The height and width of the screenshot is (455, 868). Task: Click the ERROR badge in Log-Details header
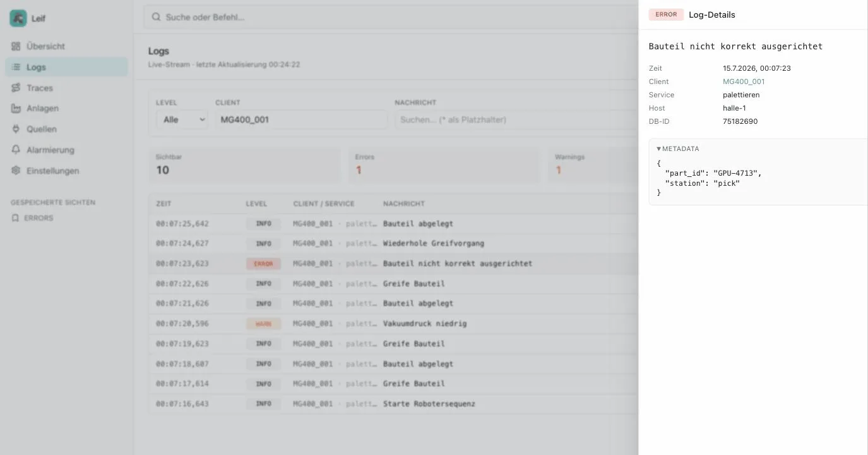pyautogui.click(x=666, y=15)
